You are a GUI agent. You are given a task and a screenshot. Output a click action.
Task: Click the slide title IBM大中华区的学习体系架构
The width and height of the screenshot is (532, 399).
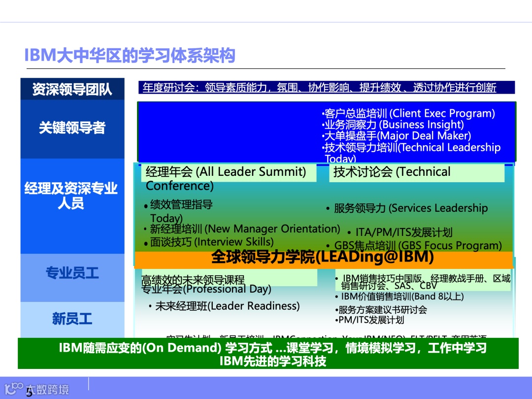(x=130, y=55)
